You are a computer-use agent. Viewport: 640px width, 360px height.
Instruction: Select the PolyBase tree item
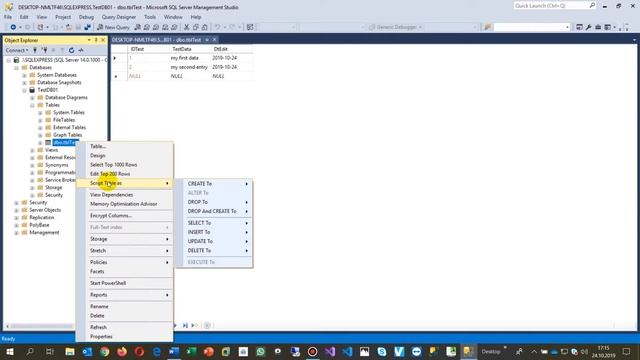(39, 225)
